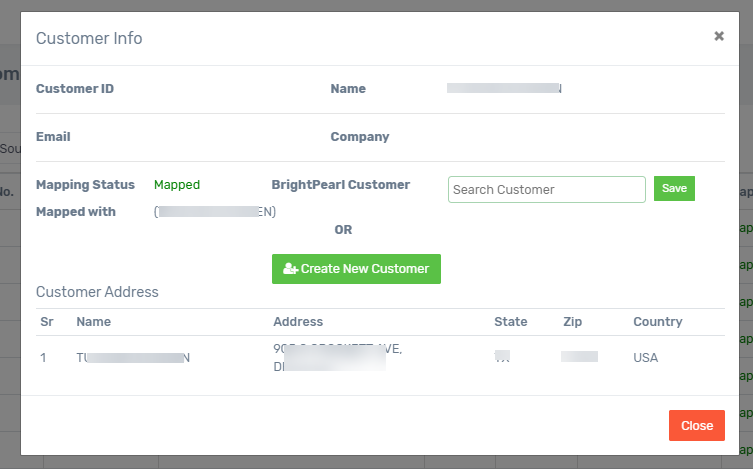
Task: Click the Sr column header
Action: [x=47, y=322]
